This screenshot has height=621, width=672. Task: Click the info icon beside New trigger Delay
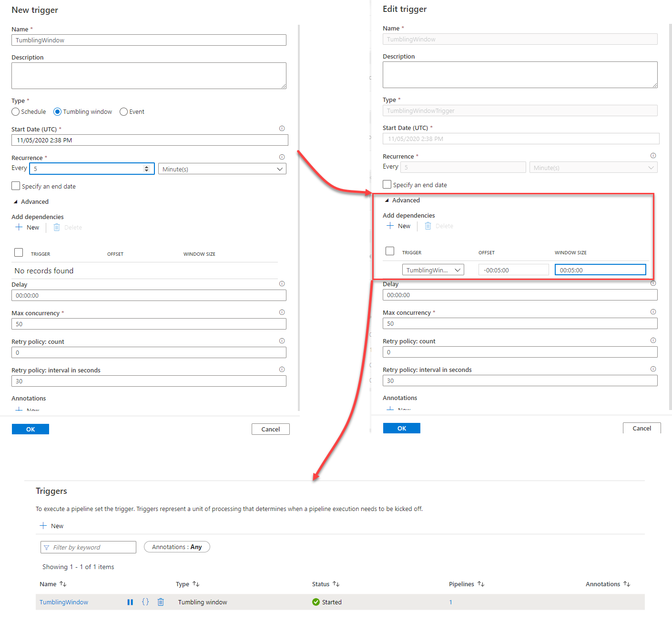pyautogui.click(x=282, y=284)
